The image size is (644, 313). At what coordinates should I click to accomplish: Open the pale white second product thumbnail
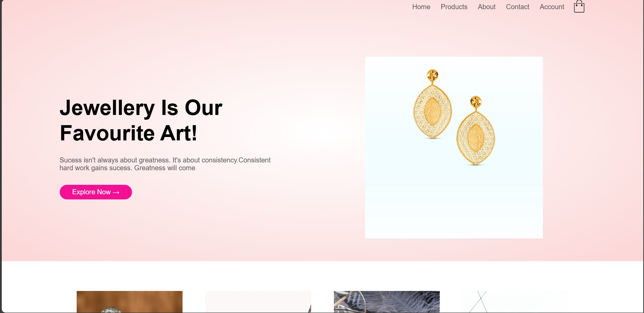click(x=258, y=302)
